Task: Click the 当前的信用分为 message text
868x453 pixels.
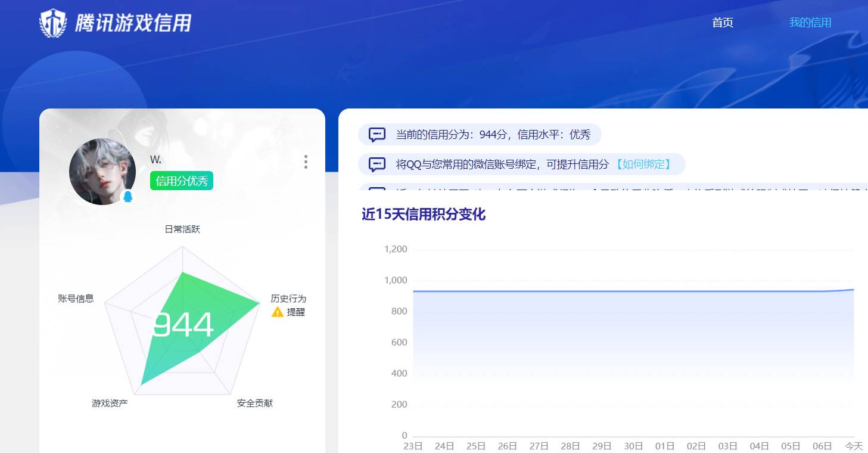Action: coord(493,135)
